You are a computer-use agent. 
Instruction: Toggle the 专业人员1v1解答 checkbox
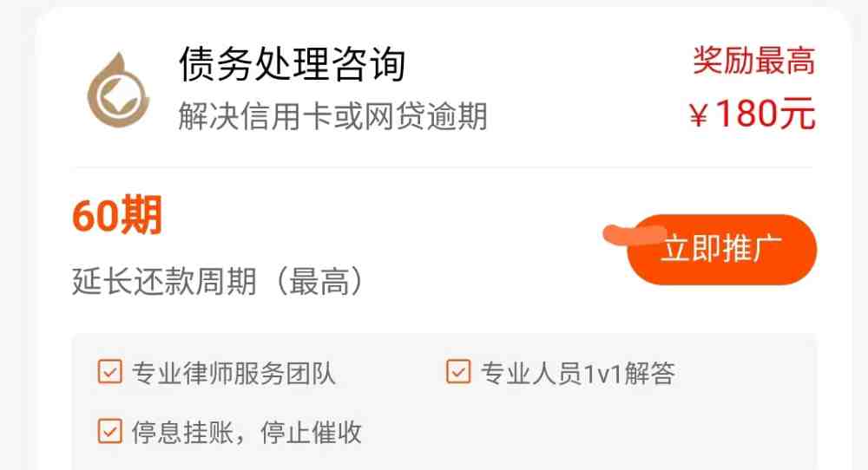pos(458,371)
